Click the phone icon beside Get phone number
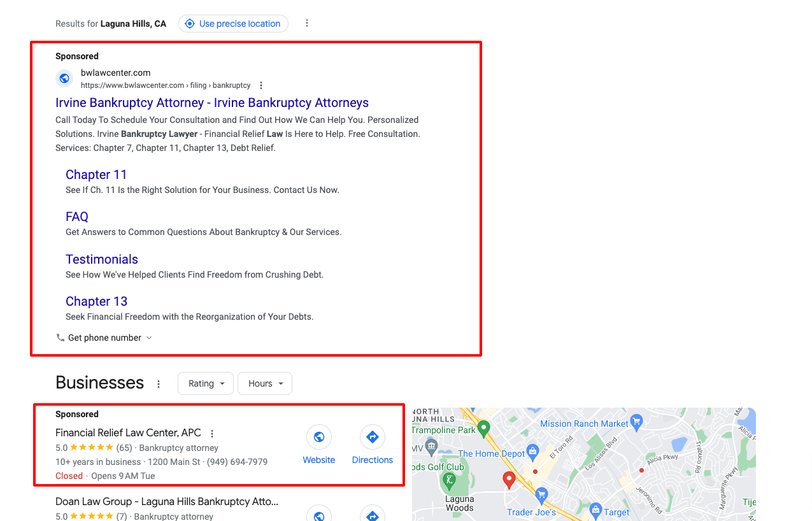The width and height of the screenshot is (812, 521). (61, 338)
